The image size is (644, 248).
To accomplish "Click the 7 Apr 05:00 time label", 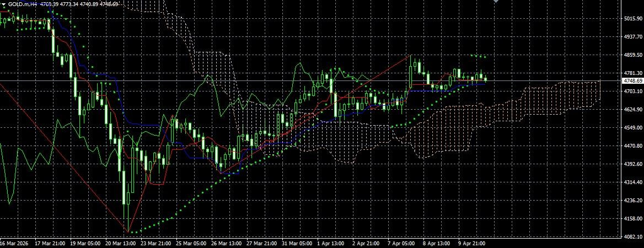I will pos(402,244).
